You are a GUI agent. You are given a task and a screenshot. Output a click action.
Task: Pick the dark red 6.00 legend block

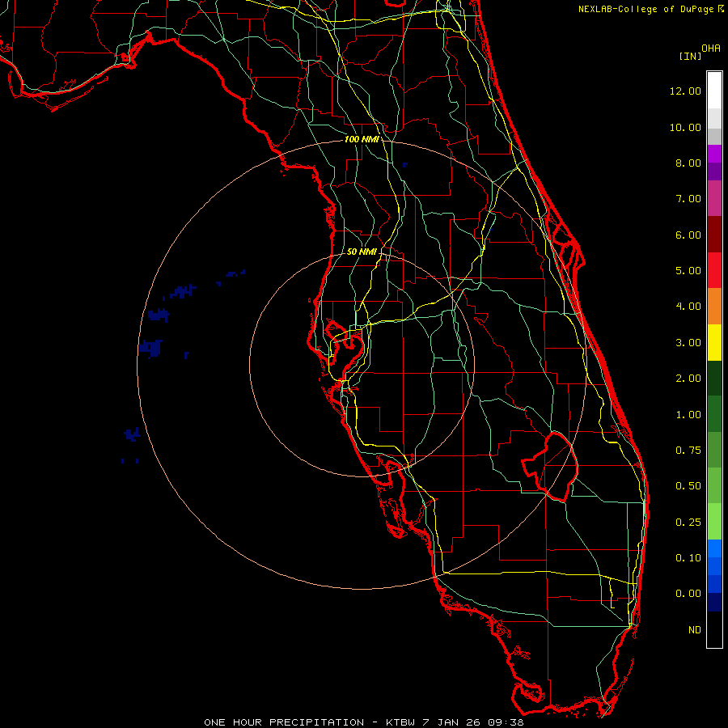(x=714, y=235)
